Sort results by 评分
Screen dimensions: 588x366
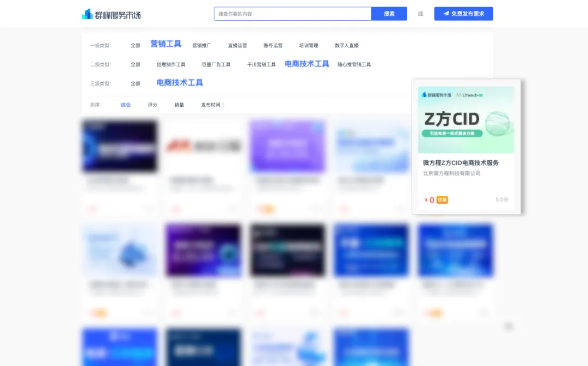click(x=152, y=105)
